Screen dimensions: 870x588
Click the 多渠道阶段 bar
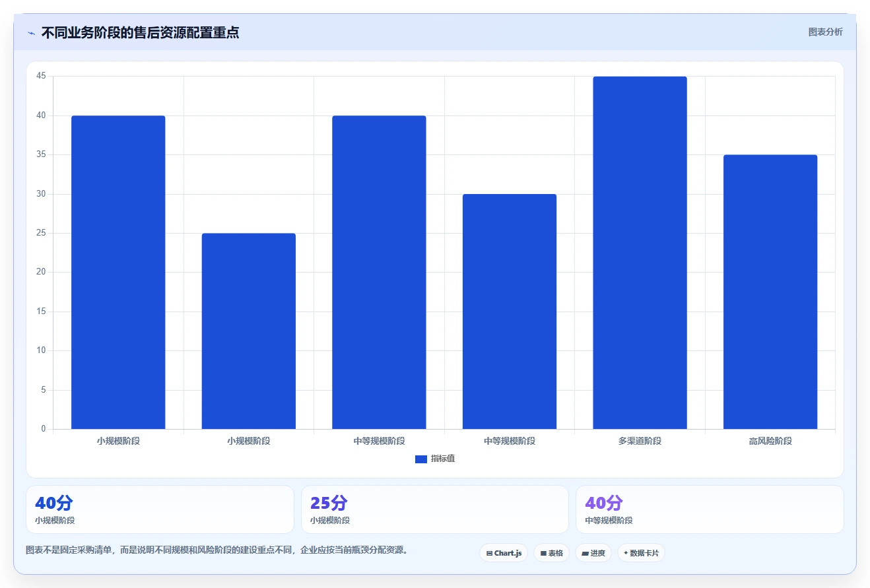coord(640,253)
